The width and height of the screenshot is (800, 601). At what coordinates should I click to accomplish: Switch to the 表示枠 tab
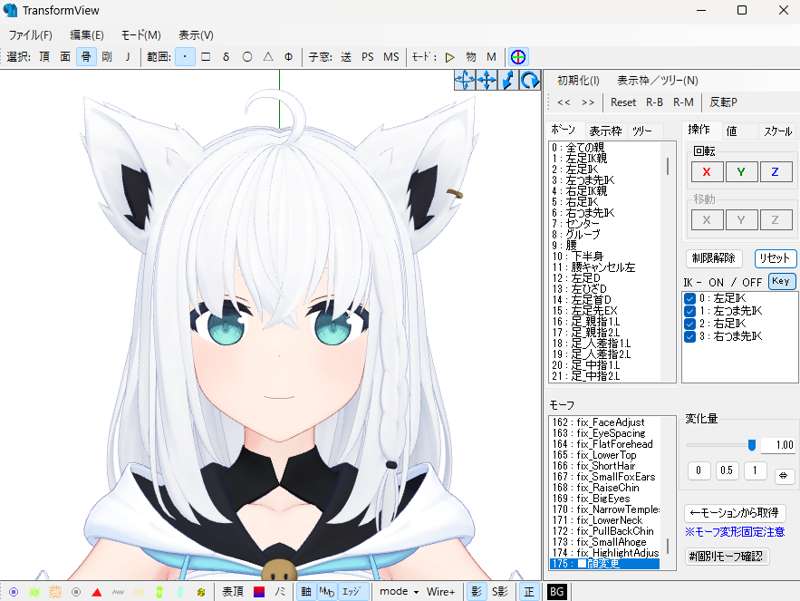click(x=606, y=131)
